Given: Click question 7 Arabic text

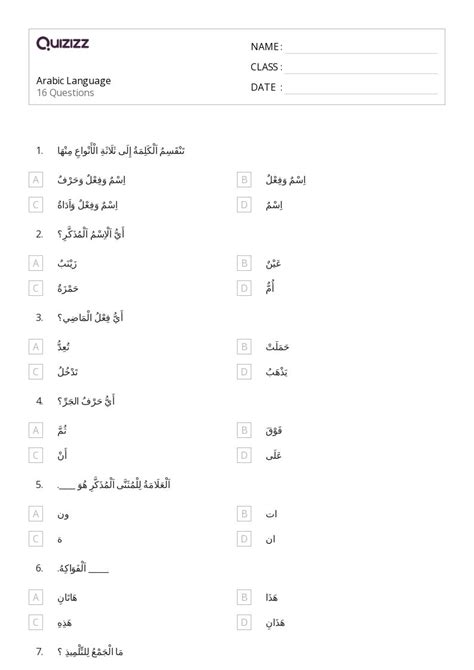Looking at the screenshot, I should [x=90, y=652].
